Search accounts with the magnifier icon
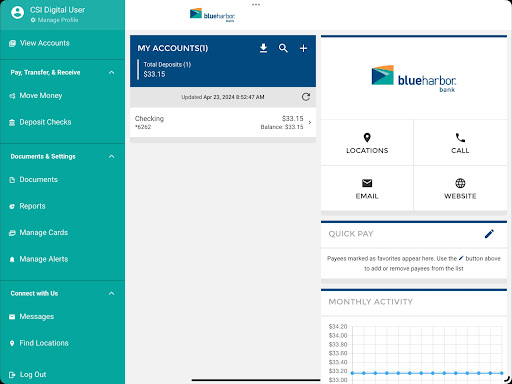Screen dimensions: 512x384 coord(283,48)
